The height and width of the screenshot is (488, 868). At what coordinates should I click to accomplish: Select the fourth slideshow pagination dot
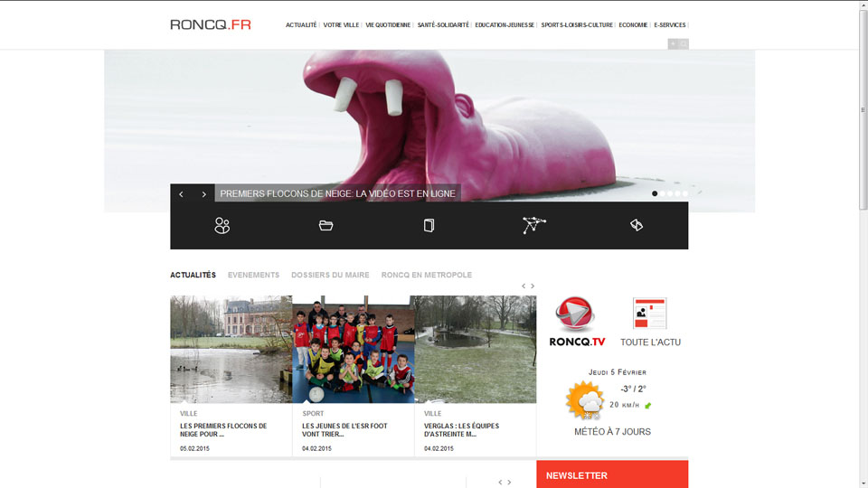[677, 193]
